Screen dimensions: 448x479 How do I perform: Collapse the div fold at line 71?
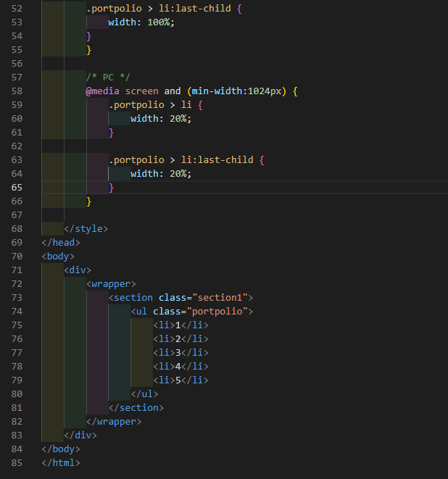(x=33, y=270)
